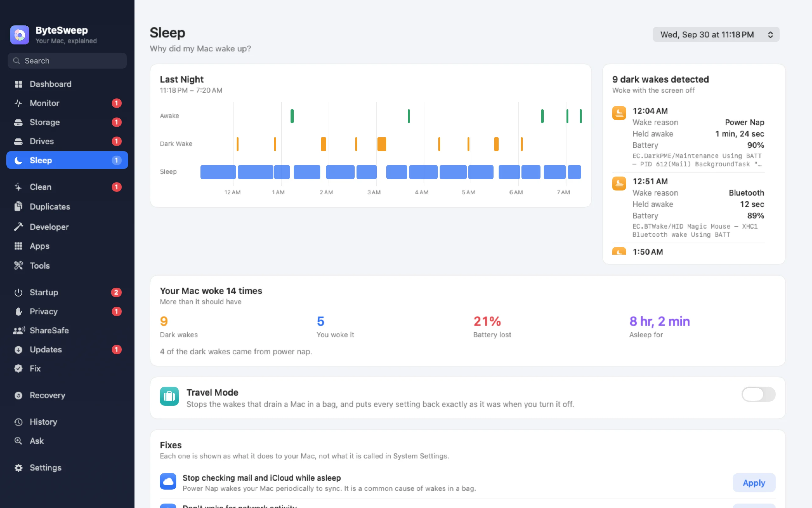Select the Recovery icon in sidebar

18,396
